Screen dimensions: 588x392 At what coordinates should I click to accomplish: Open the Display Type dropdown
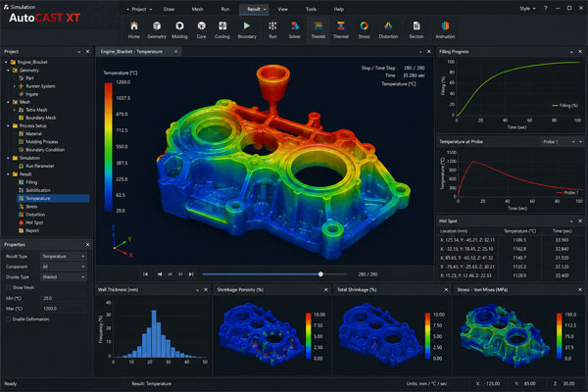click(64, 277)
